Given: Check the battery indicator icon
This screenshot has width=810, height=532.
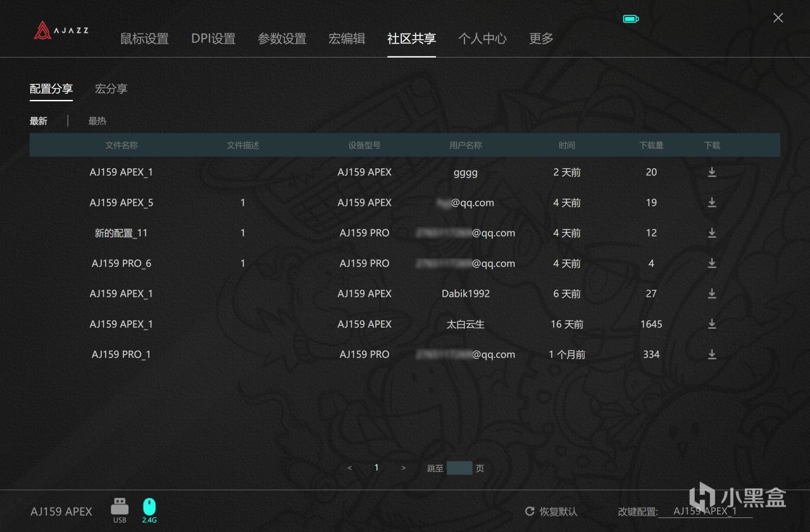Looking at the screenshot, I should coord(631,19).
